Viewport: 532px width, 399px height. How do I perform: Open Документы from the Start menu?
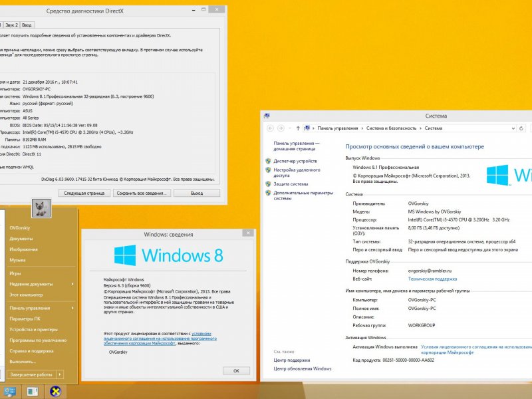pyautogui.click(x=21, y=239)
